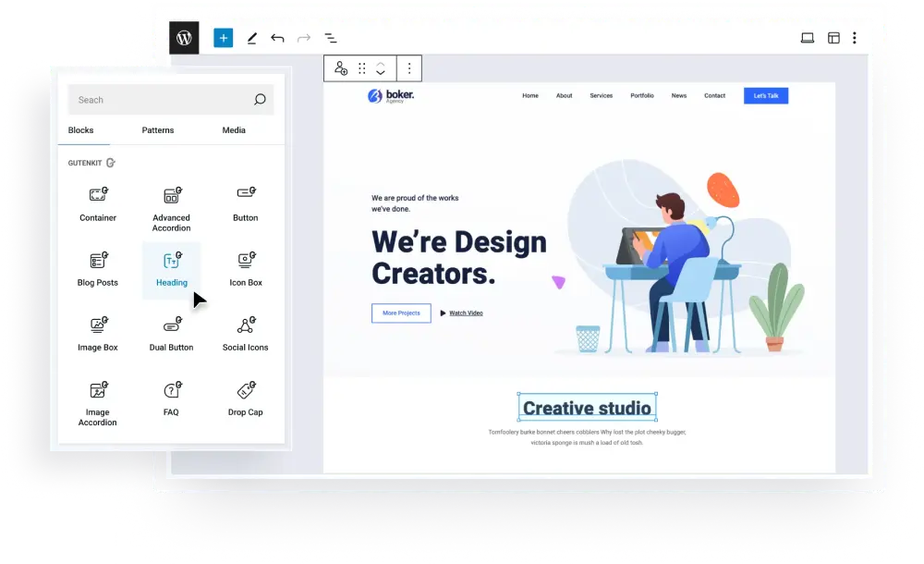Screen dimensions: 924x564
Task: Select the Creative studio heading block
Action: click(x=587, y=407)
